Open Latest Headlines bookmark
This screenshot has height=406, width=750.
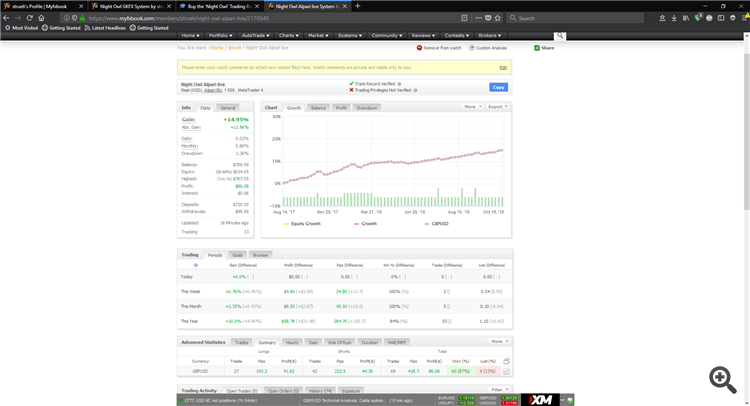point(105,28)
